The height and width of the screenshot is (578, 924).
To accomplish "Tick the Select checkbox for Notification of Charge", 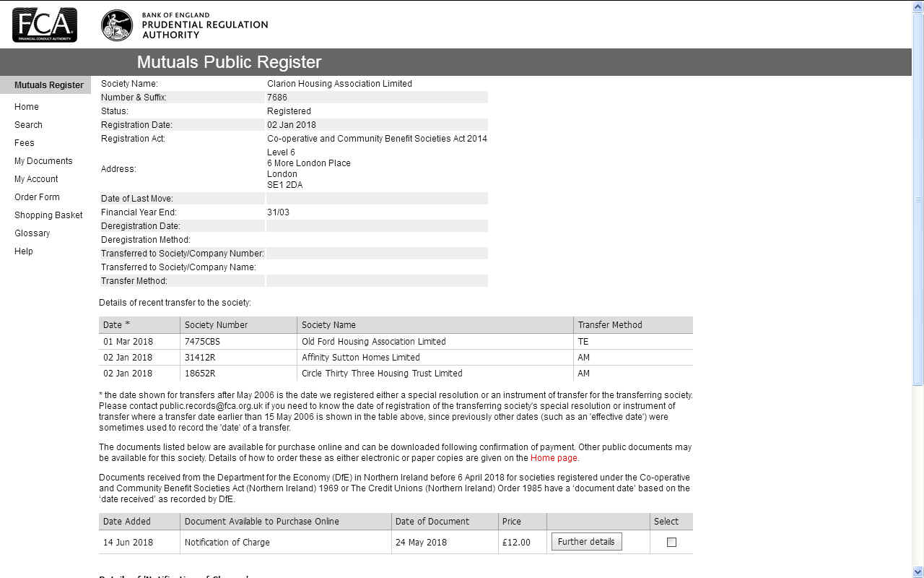I will (671, 542).
